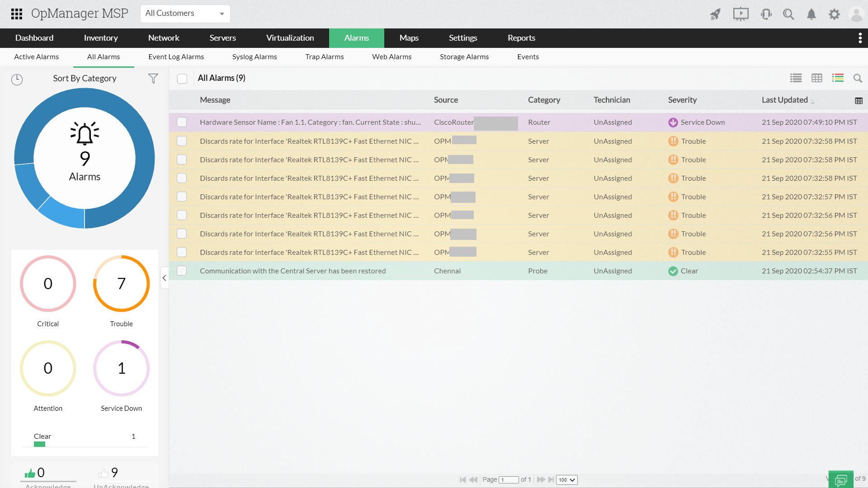Toggle the Select All checkbox at top
The width and height of the screenshot is (868, 488).
point(183,78)
